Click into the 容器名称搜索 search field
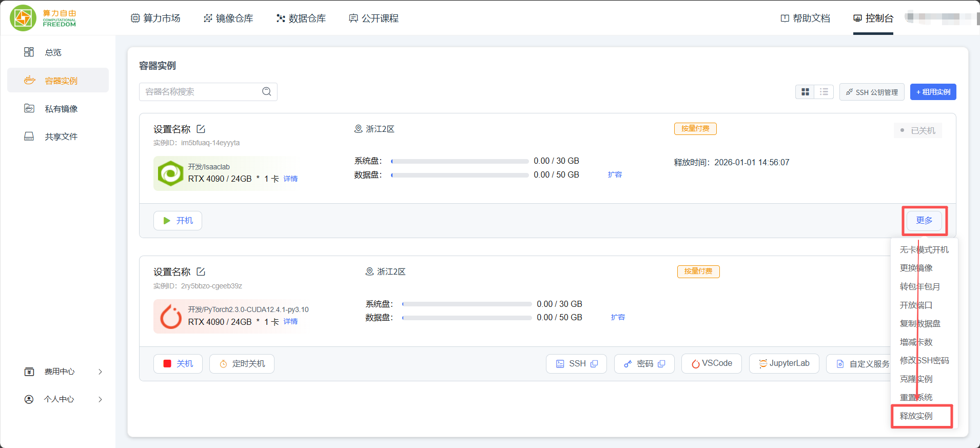The width and height of the screenshot is (980, 448). pyautogui.click(x=200, y=92)
